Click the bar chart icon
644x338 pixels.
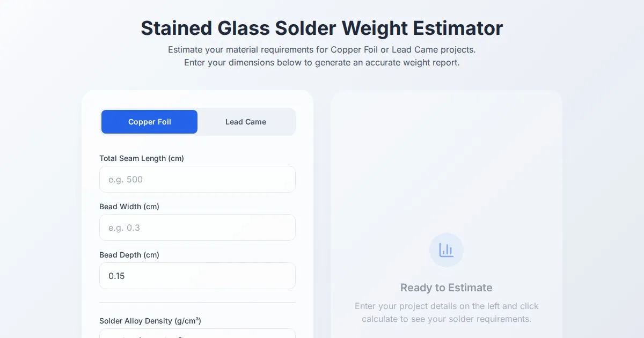tap(446, 250)
